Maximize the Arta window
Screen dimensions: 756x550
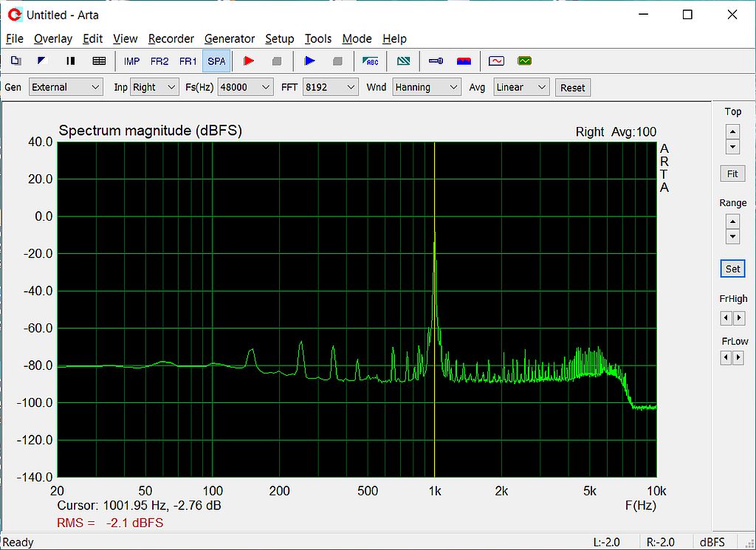pos(687,15)
